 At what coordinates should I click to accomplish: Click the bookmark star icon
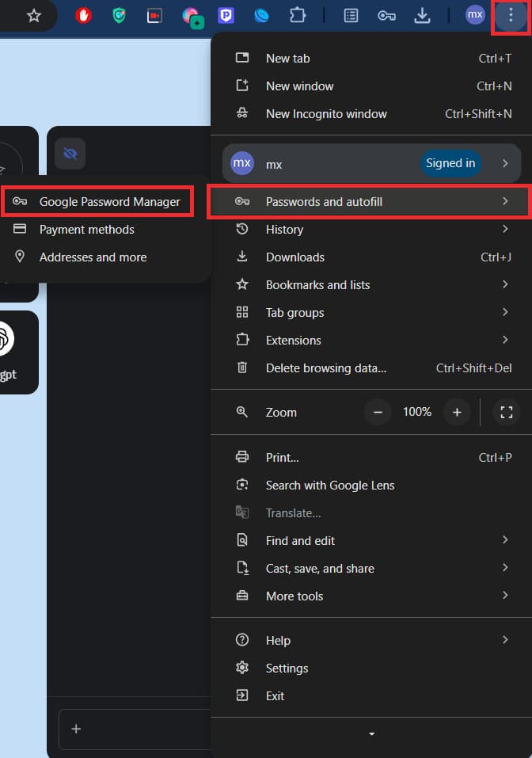[x=33, y=16]
